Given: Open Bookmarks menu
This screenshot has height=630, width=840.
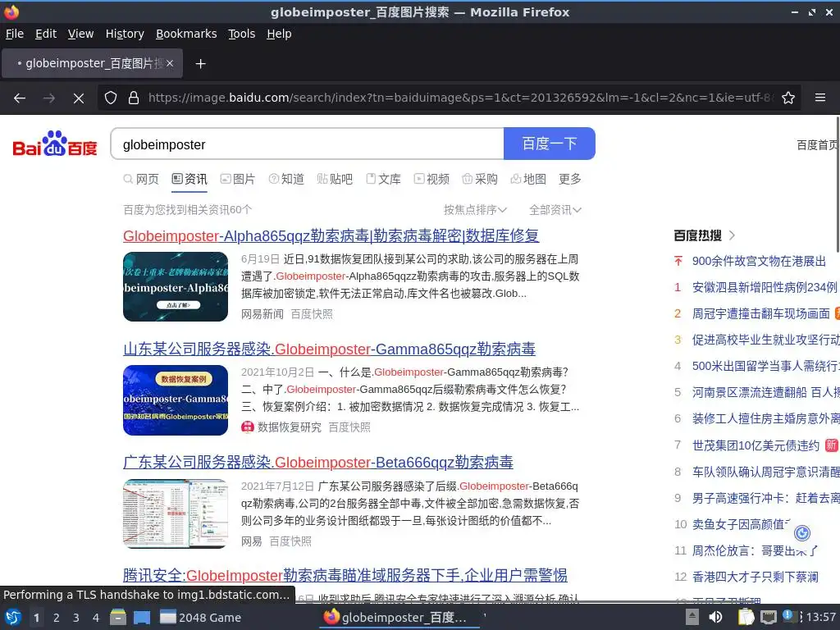Looking at the screenshot, I should tap(186, 34).
